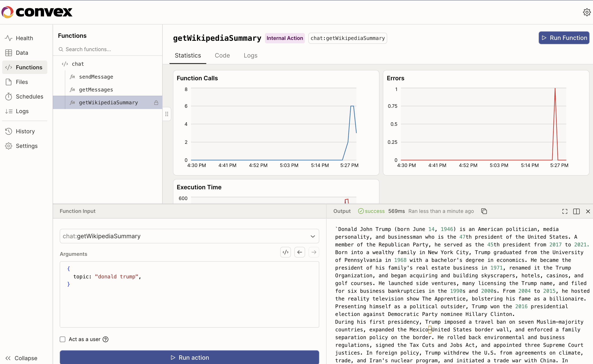Switch to the Statistics tab
Image resolution: width=593 pixels, height=364 pixels.
point(188,55)
